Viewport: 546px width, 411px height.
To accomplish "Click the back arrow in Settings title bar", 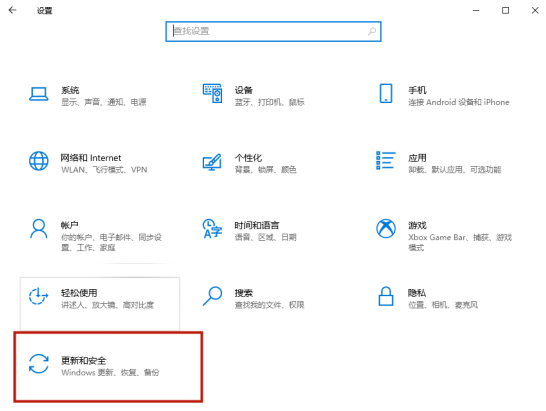I will [13, 10].
